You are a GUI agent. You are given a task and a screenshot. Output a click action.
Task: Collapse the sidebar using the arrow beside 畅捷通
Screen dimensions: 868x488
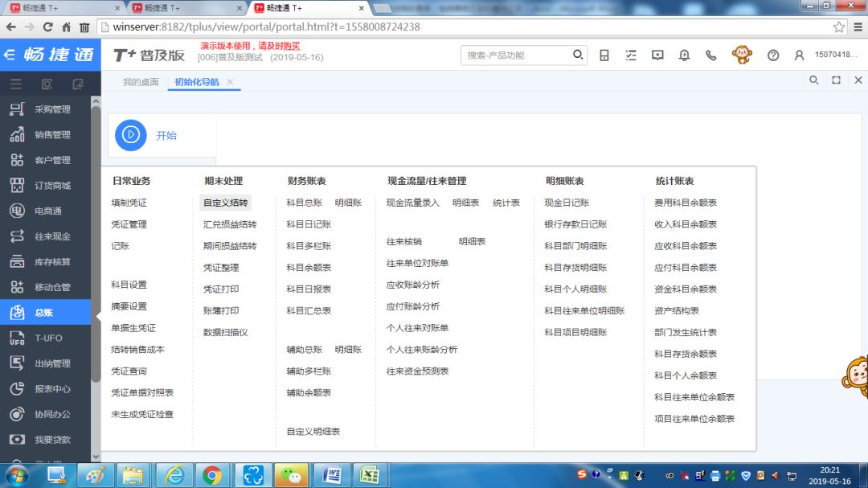pyautogui.click(x=10, y=55)
